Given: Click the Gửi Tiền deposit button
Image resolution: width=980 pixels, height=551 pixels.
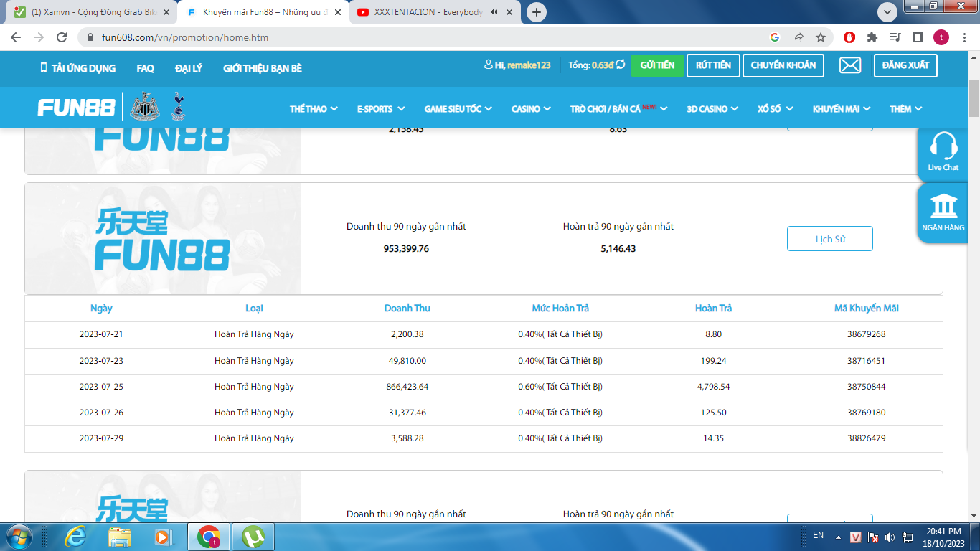Looking at the screenshot, I should (x=657, y=65).
